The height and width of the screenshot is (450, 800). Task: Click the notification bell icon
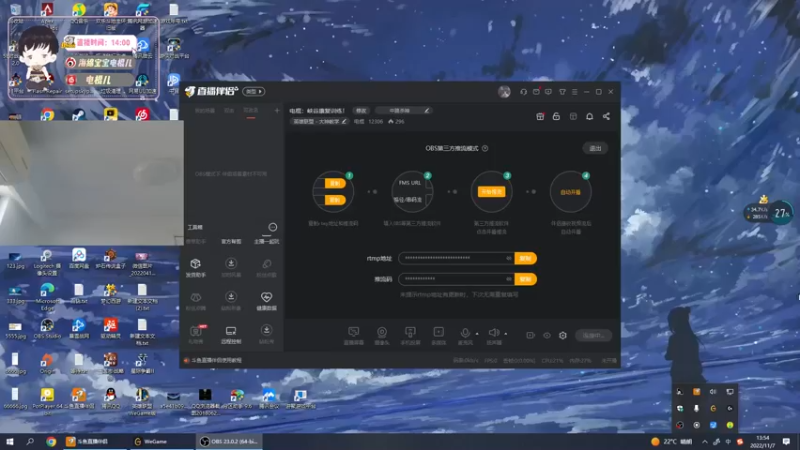[x=589, y=116]
